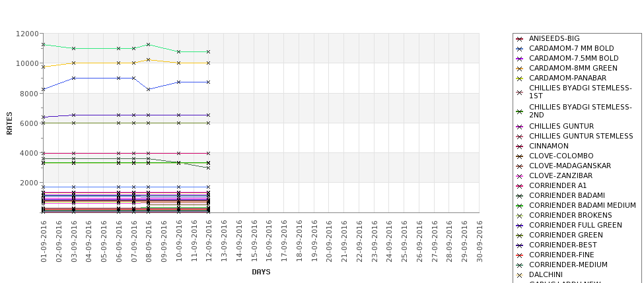Select CORRIENDER FULL GREEN legend entry

(575, 225)
